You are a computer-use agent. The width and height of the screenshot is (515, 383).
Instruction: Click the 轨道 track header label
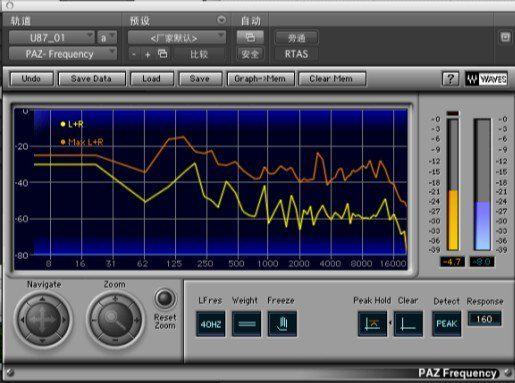click(x=21, y=21)
